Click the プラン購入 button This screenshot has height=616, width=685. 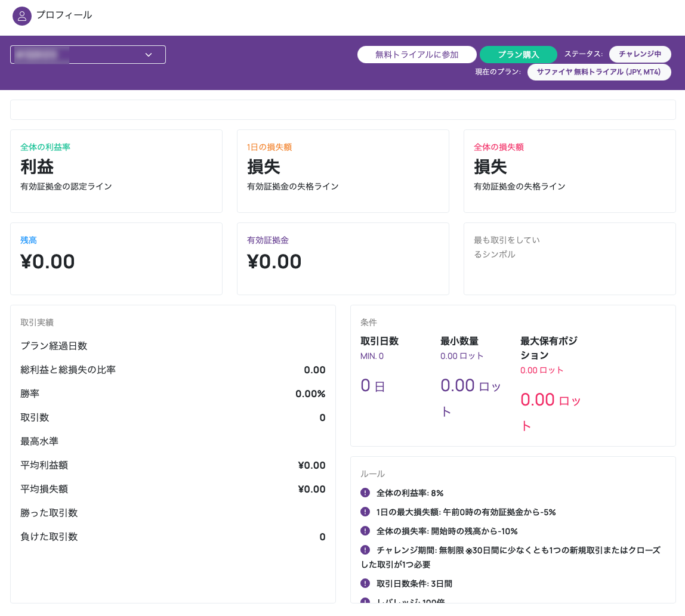coord(518,55)
